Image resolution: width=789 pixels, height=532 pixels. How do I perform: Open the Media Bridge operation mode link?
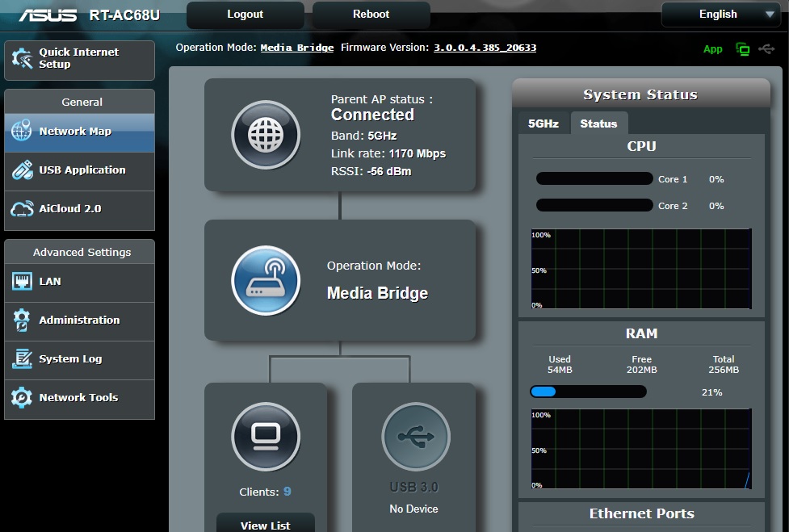click(297, 48)
